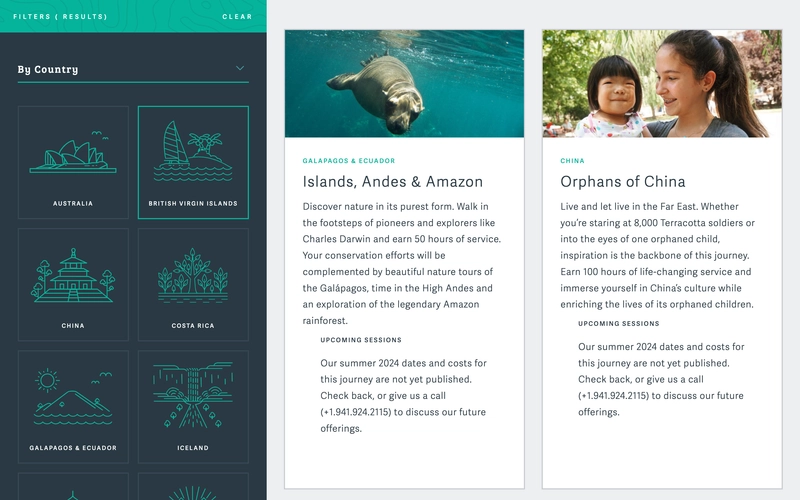Click the AUSTRALIA label
The width and height of the screenshot is (800, 500).
[73, 203]
